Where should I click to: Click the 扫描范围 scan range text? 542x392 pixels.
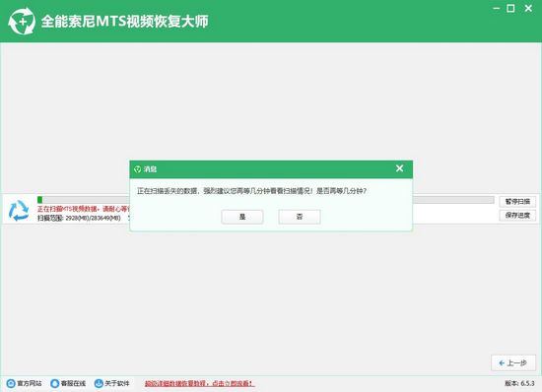(x=79, y=218)
